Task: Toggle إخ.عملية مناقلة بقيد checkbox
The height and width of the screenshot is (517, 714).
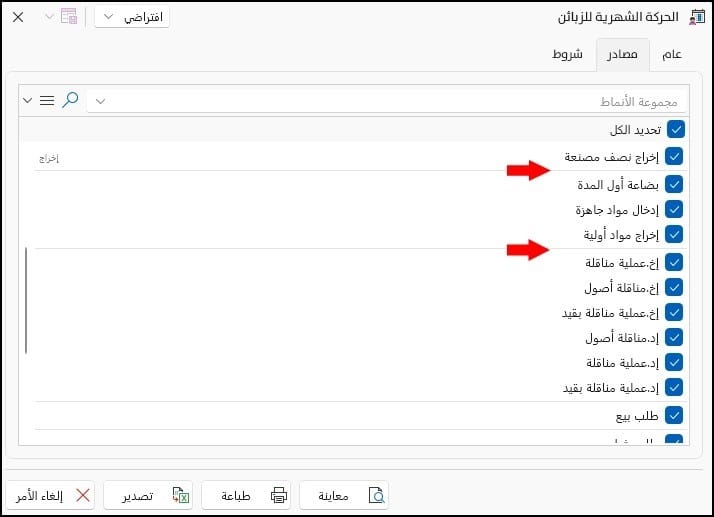Action: tap(674, 312)
